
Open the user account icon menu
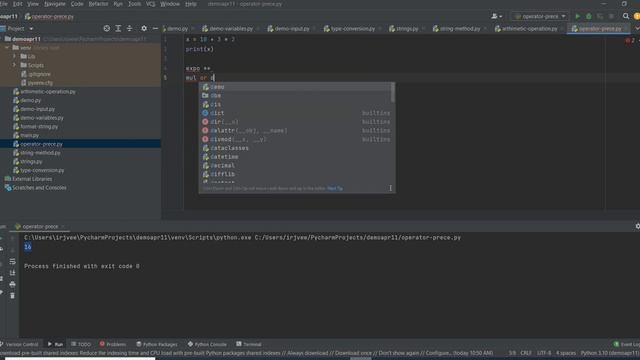click(x=496, y=16)
